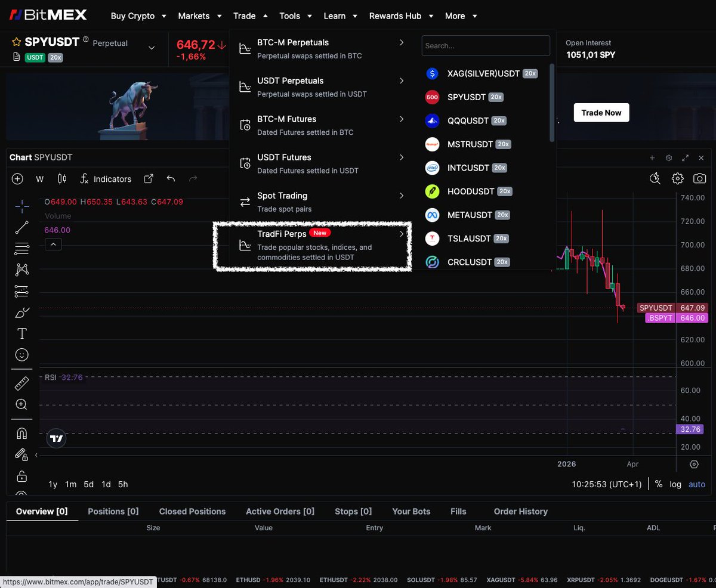Open the quick search lightning icon
Image resolution: width=716 pixels, height=588 pixels.
coord(655,178)
